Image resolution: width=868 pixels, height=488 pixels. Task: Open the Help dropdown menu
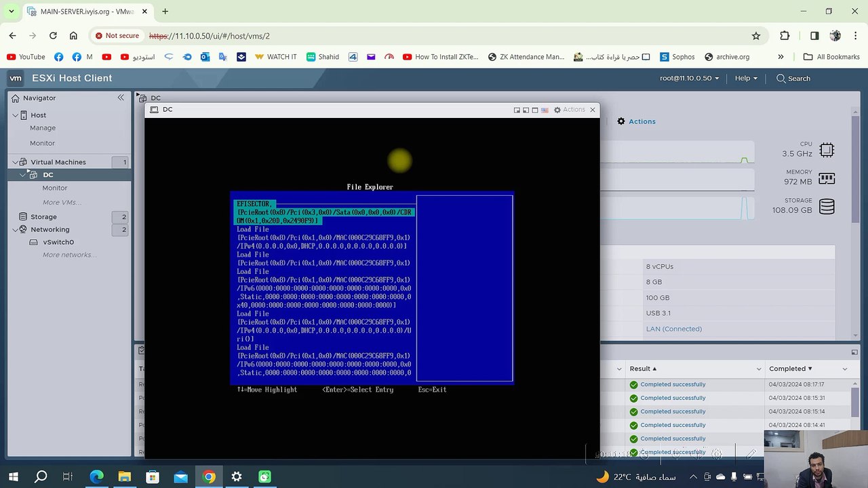[746, 78]
